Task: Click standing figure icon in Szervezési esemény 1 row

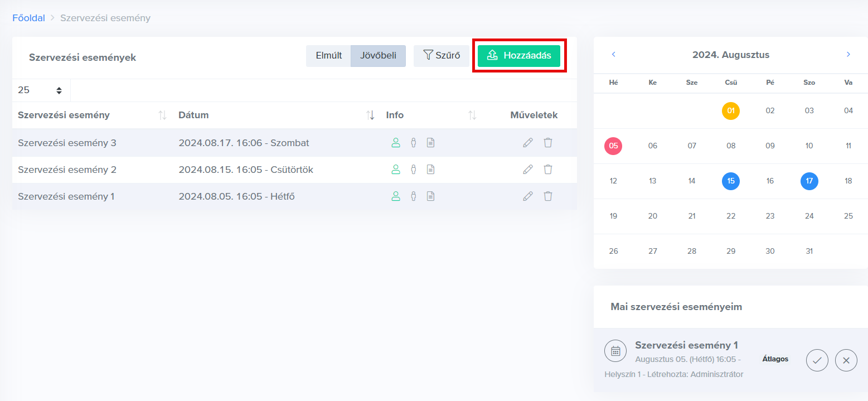Action: 414,196
